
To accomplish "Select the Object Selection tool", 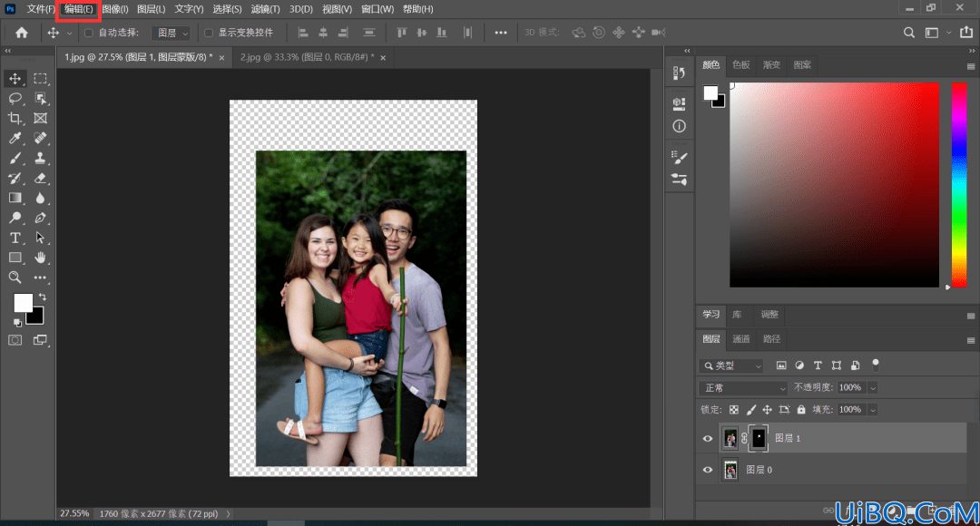I will [40, 99].
